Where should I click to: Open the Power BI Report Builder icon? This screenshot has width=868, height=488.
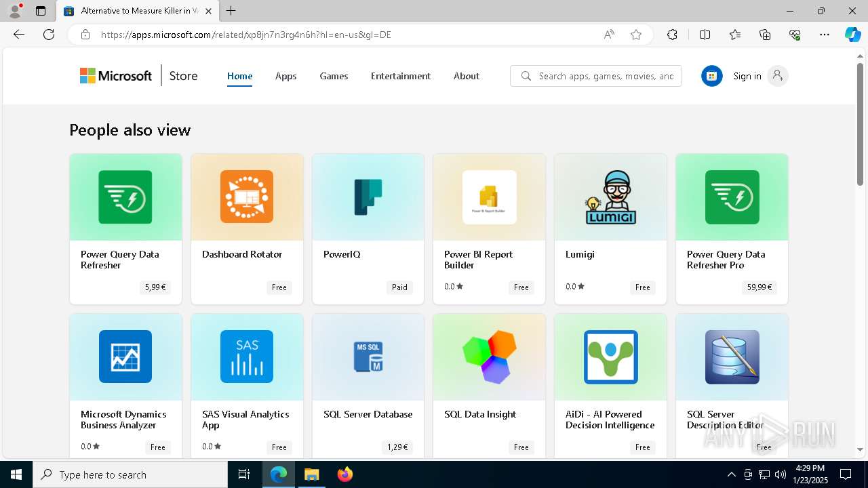[x=489, y=197]
